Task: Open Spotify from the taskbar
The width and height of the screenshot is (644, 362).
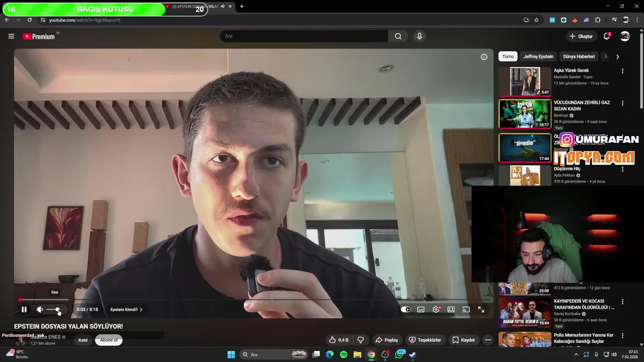Action: click(343, 354)
